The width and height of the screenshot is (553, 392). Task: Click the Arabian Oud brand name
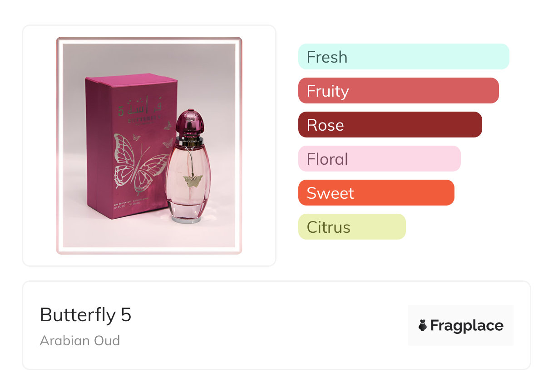tap(80, 340)
